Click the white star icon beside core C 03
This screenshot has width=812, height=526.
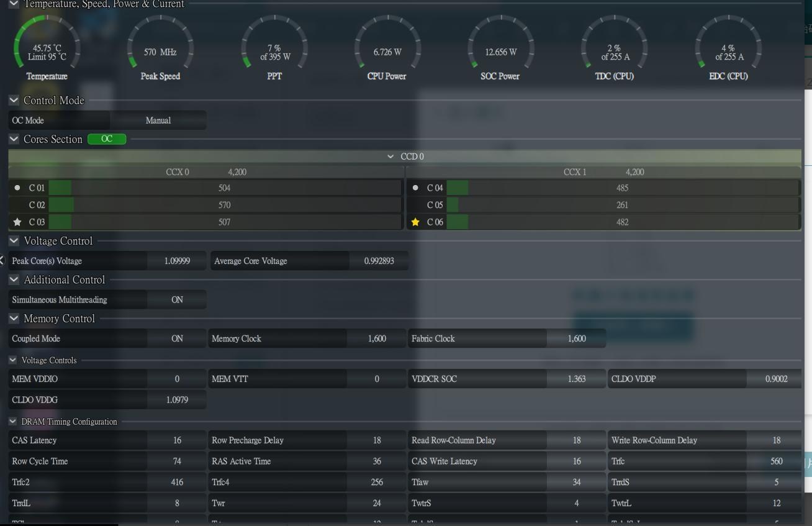(17, 222)
